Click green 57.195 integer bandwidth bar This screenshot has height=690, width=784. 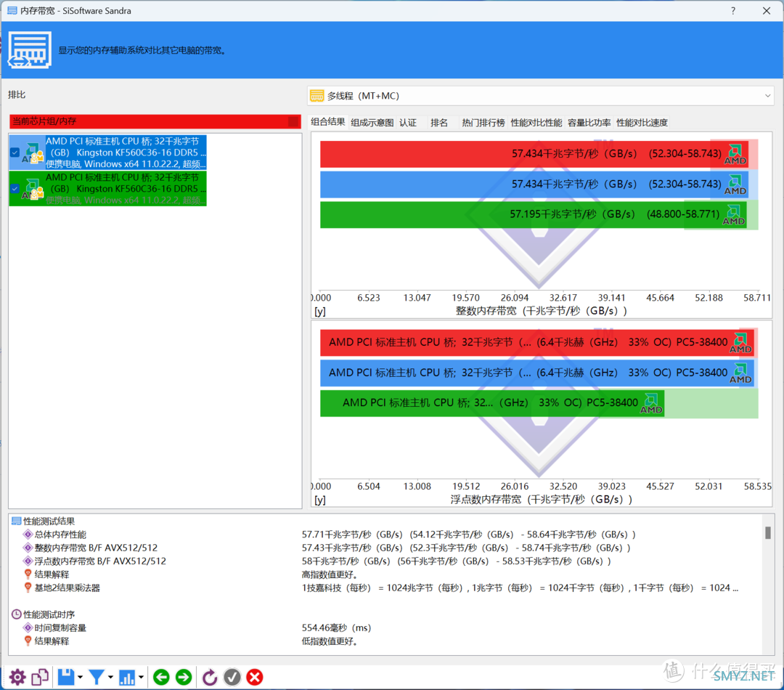click(534, 215)
